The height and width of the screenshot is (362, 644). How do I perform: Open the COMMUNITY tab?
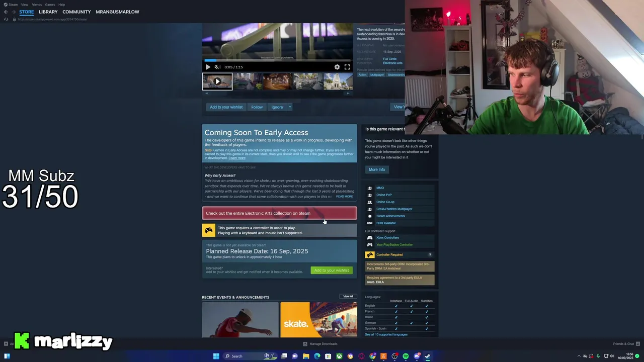[x=76, y=12]
